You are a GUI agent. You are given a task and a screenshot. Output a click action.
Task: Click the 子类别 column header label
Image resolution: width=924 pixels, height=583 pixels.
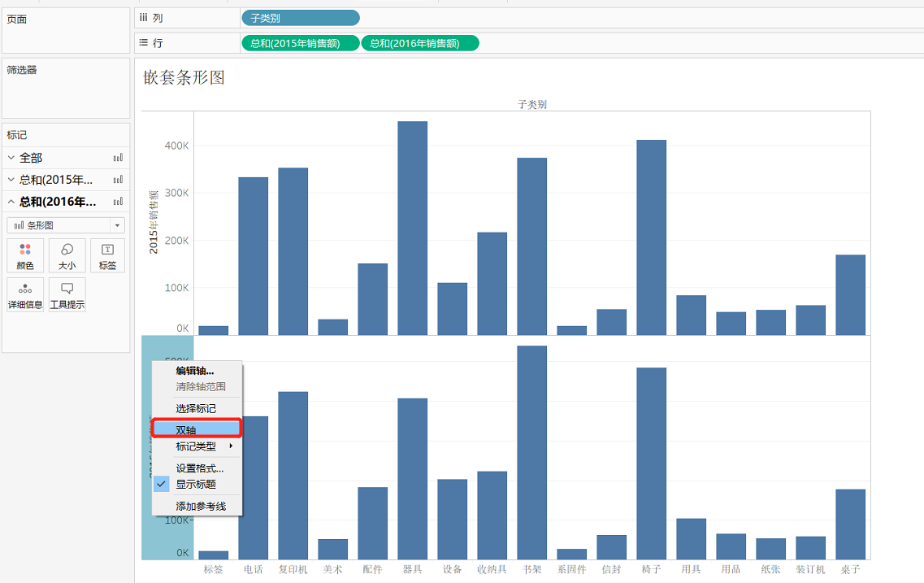point(532,104)
